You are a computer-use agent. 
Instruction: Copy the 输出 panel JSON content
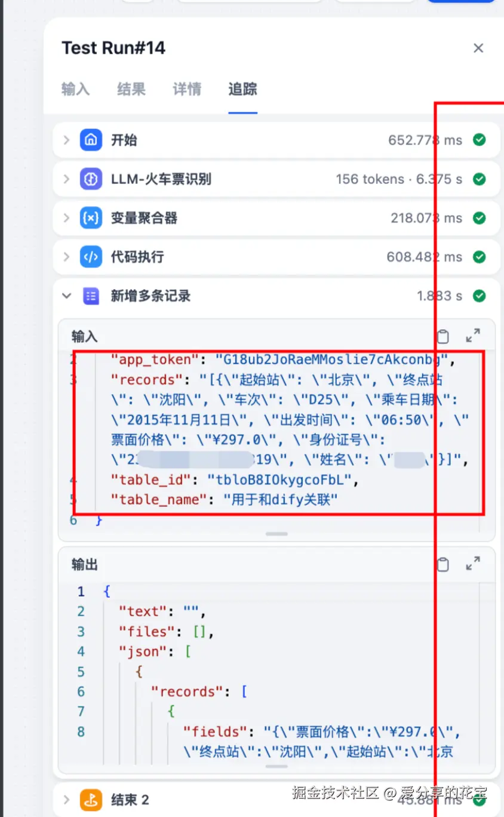coord(443,564)
